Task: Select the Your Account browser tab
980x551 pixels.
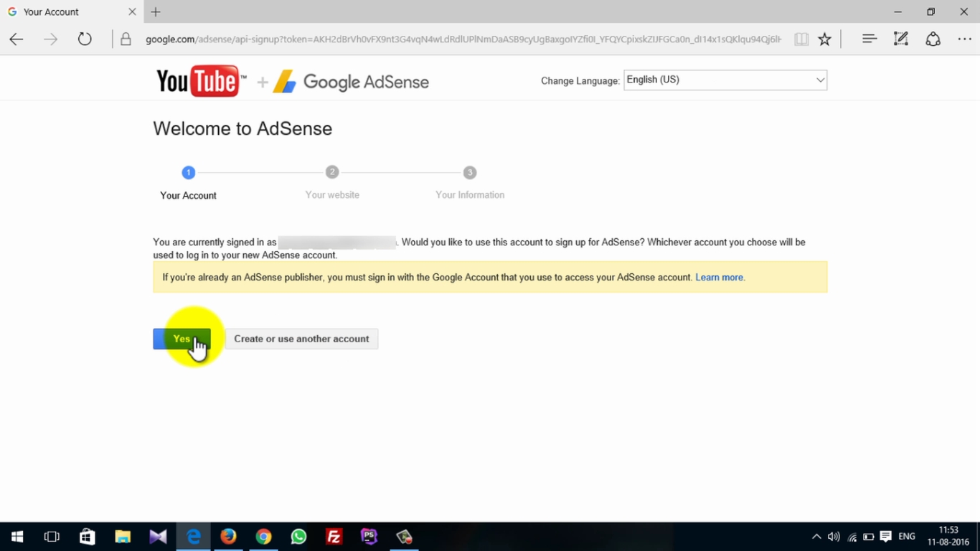Action: pos(72,11)
